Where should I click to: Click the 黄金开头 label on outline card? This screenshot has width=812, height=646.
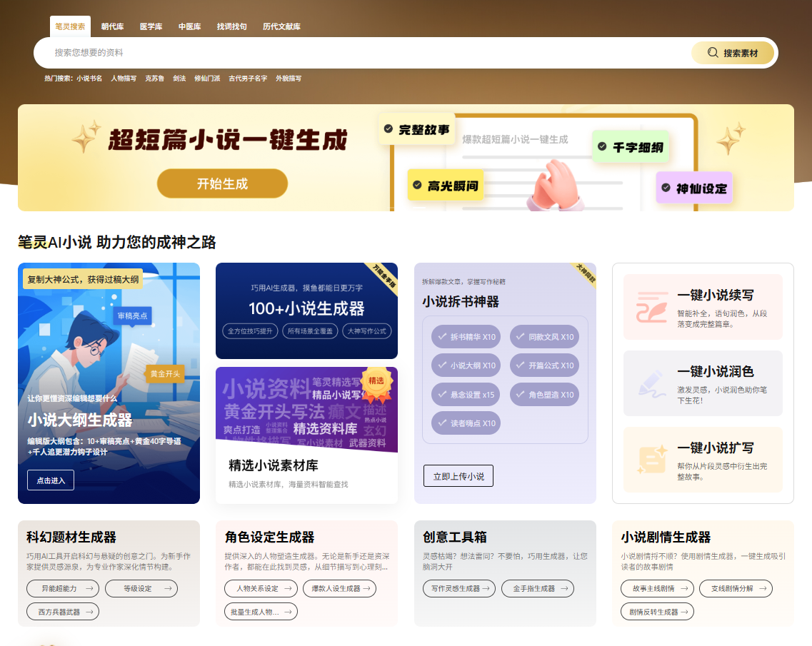coord(165,374)
